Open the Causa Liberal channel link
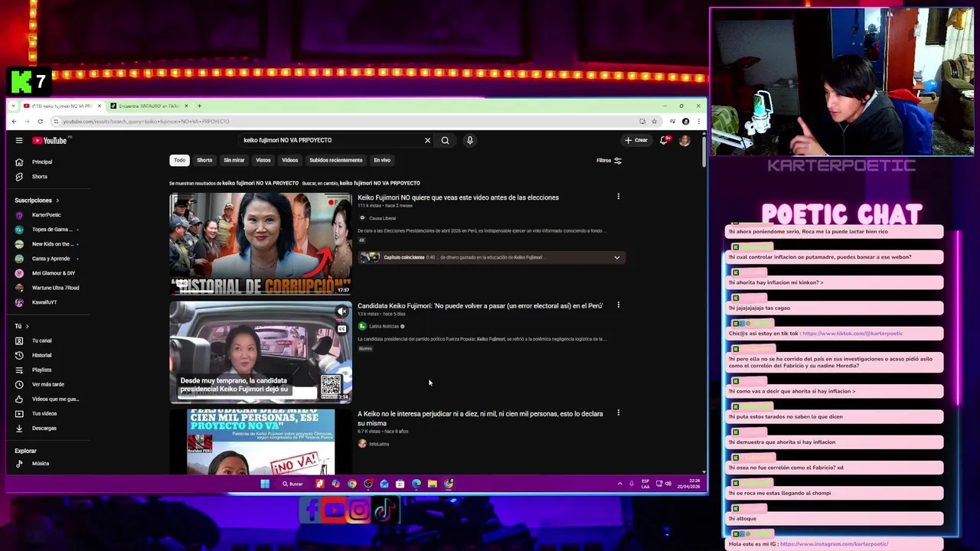Image resolution: width=980 pixels, height=551 pixels. [382, 218]
